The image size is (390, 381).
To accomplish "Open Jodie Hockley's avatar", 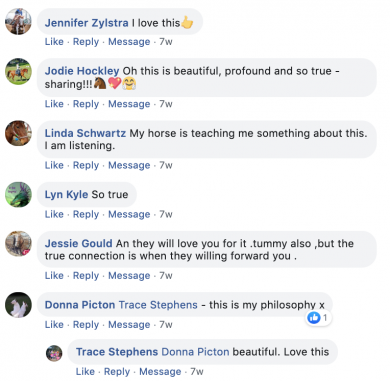I will pyautogui.click(x=18, y=71).
